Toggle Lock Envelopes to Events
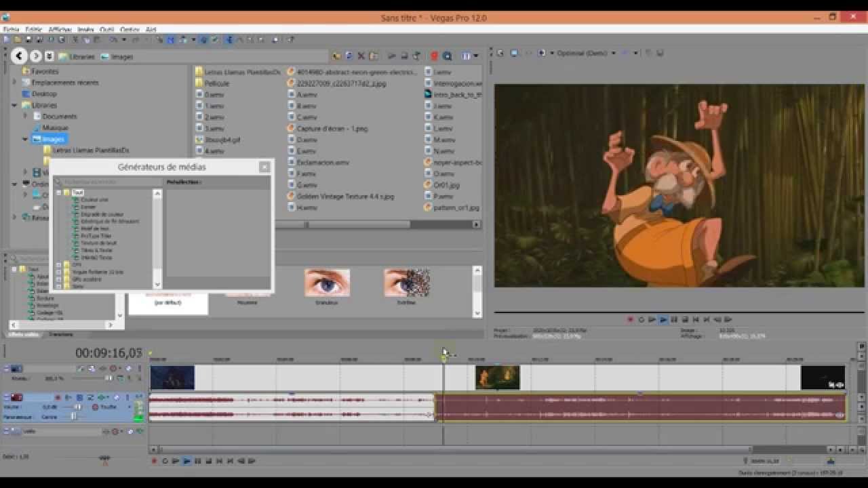The width and height of the screenshot is (868, 488). 203,39
